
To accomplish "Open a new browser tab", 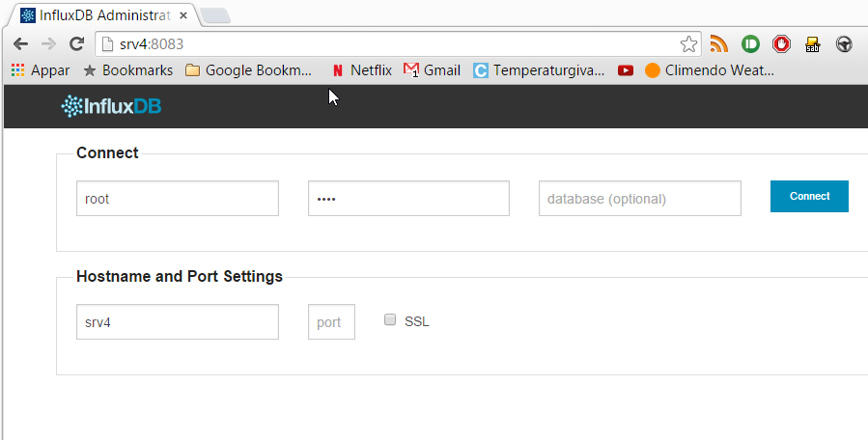I will (215, 16).
